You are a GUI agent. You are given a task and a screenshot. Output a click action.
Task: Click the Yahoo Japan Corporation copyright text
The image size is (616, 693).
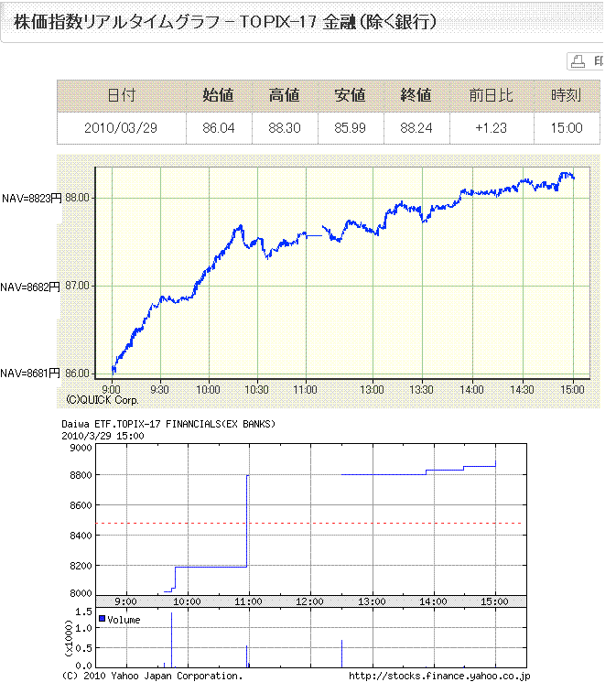tap(152, 677)
